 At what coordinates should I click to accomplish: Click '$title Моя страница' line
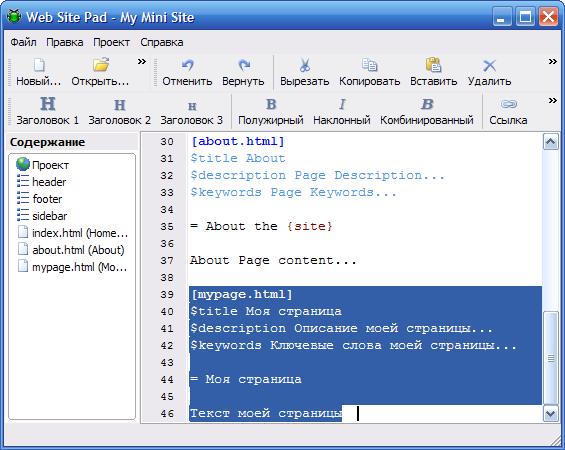pos(266,311)
